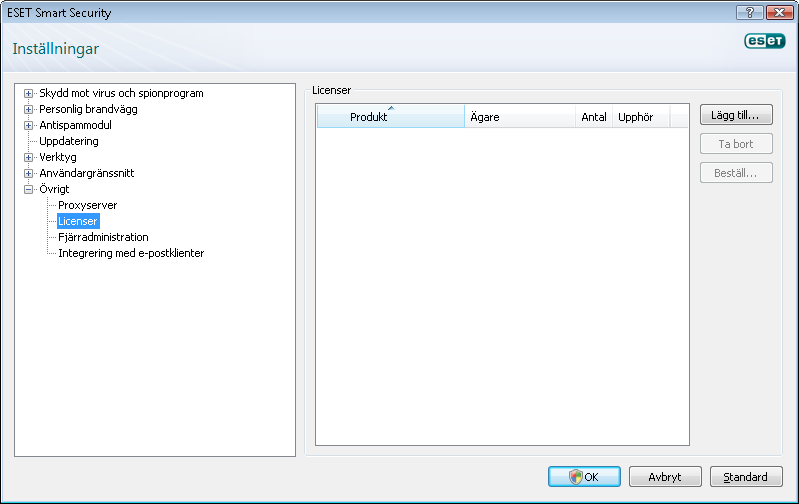Sort licenses by Ägare column
Screen dimensions: 799x504
520,116
